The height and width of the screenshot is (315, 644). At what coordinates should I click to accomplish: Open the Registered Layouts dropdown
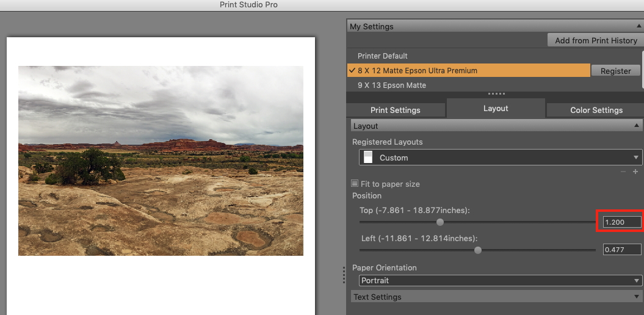click(x=500, y=157)
